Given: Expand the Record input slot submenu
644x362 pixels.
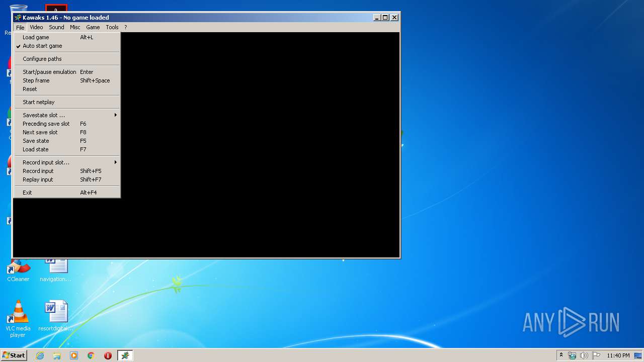Looking at the screenshot, I should click(x=66, y=162).
